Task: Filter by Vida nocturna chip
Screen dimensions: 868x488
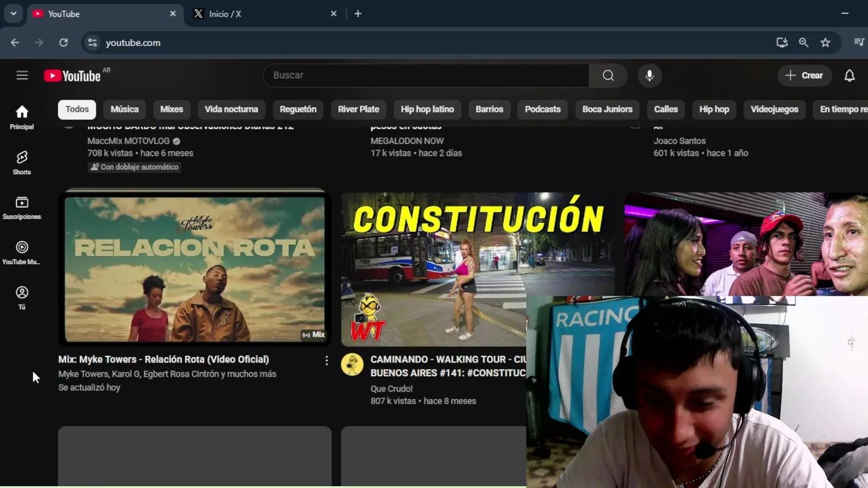Action: pos(231,109)
